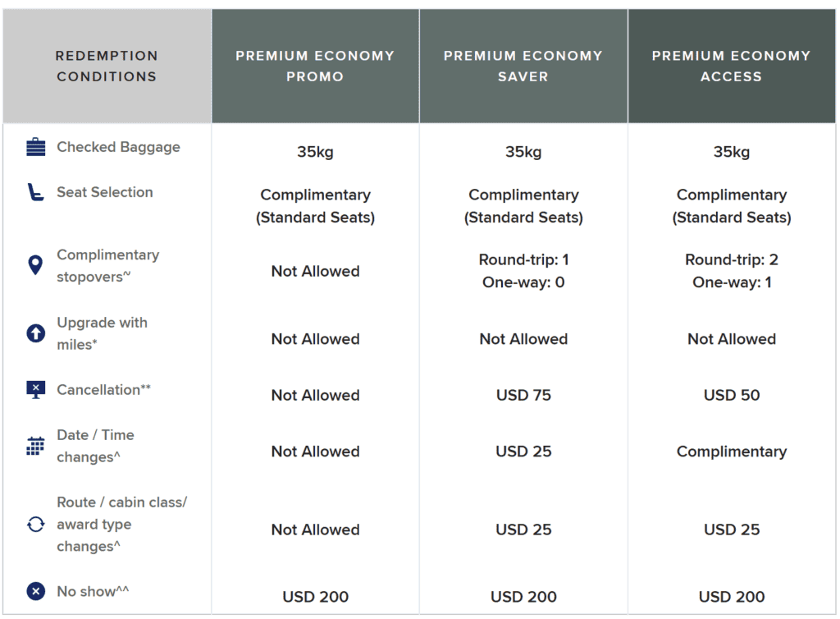Click the Date / Time changes calendar icon
840x619 pixels.
pos(35,446)
